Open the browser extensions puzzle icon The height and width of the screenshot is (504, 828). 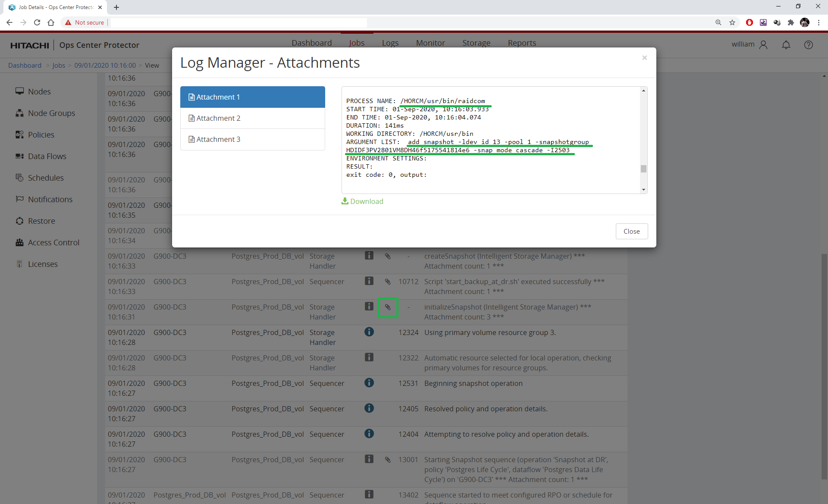(791, 22)
